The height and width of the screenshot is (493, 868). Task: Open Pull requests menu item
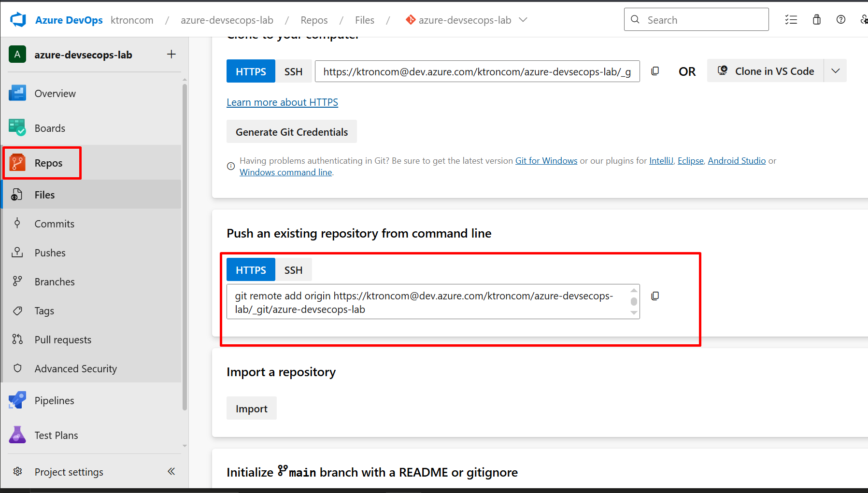point(63,339)
